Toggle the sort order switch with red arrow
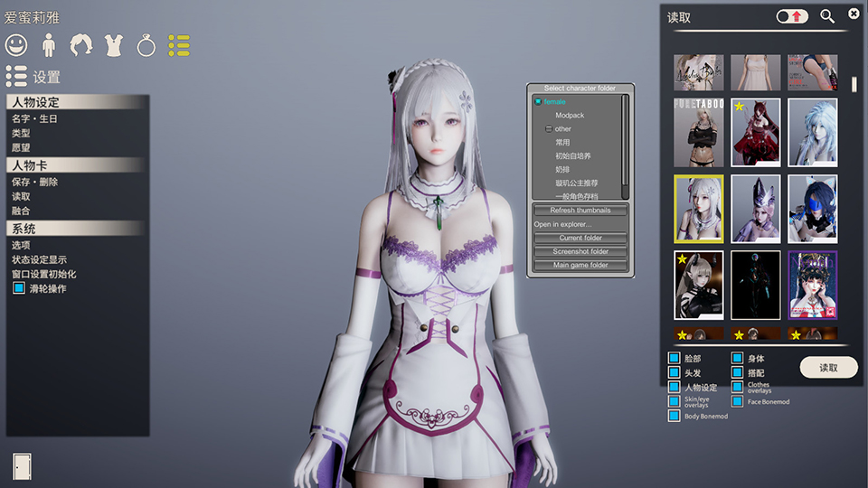Screen dimensions: 868x488 (x=793, y=16)
